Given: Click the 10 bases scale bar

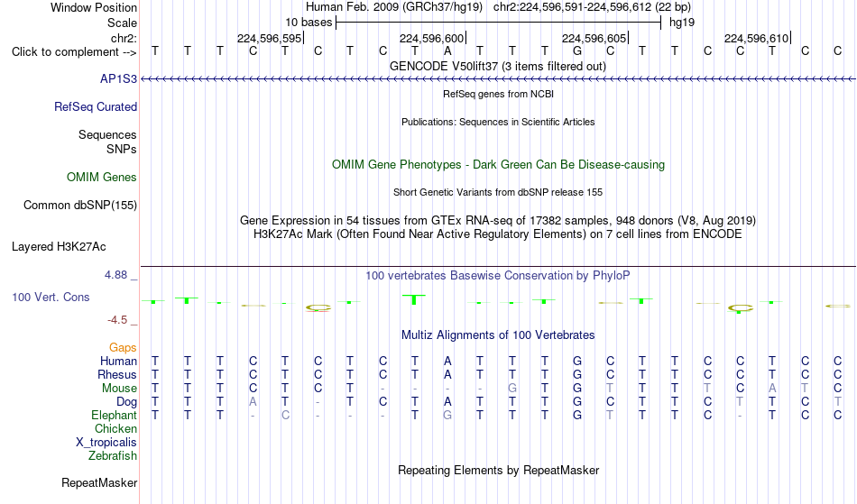Looking at the screenshot, I should (x=498, y=23).
